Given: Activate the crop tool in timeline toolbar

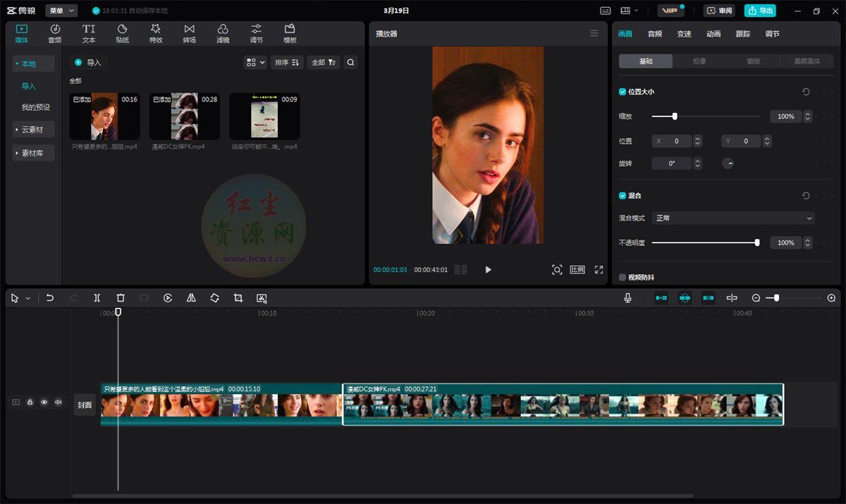Looking at the screenshot, I should [238, 298].
